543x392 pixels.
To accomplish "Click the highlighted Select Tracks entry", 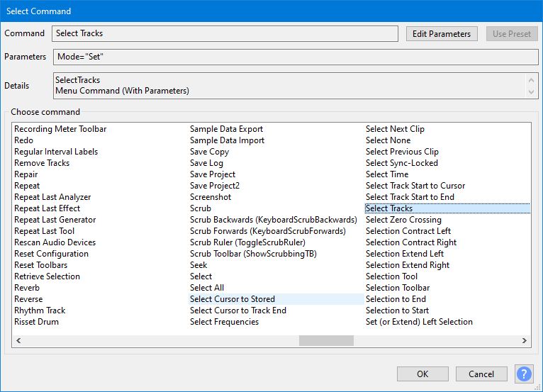I will coord(447,208).
